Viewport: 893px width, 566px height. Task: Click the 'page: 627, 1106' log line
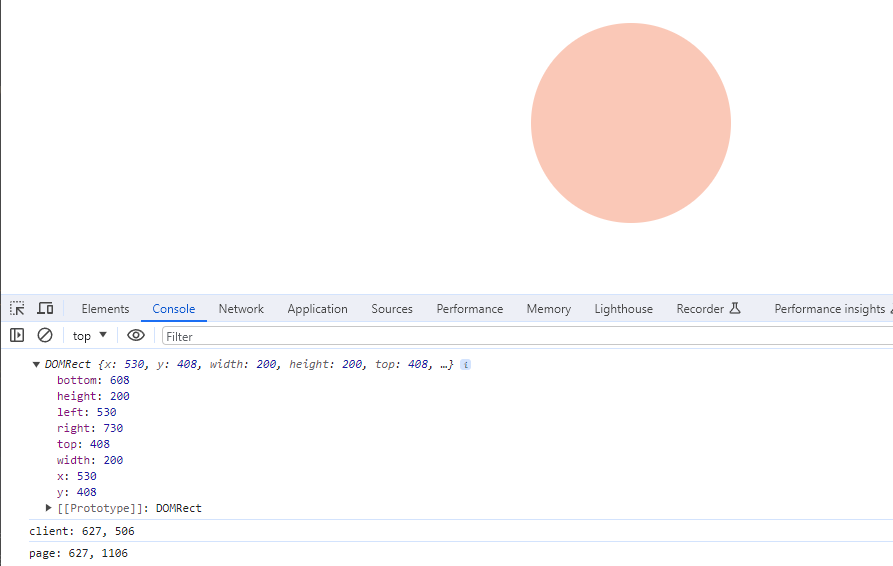(79, 553)
